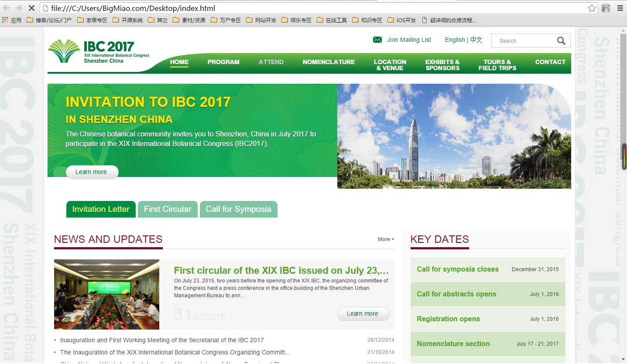Click Learn more in the news card
The height and width of the screenshot is (364, 627).
point(363,314)
